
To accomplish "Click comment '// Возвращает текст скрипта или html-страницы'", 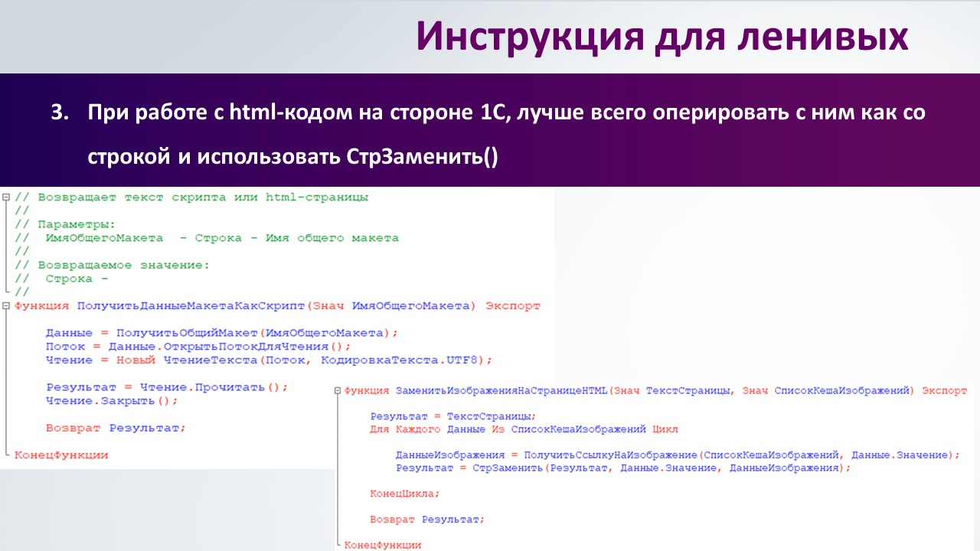I will (191, 197).
